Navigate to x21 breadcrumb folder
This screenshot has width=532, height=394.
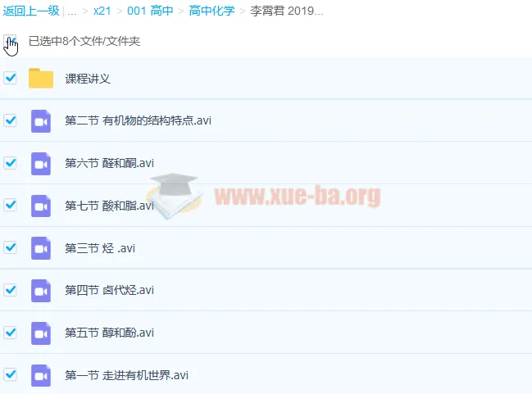pos(102,11)
